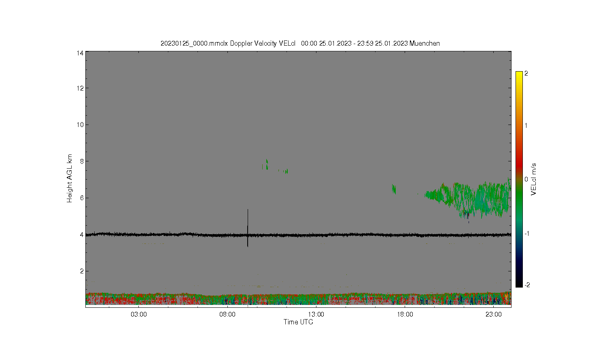
Task: Click the yellow top of the colorbar
Action: (x=519, y=75)
